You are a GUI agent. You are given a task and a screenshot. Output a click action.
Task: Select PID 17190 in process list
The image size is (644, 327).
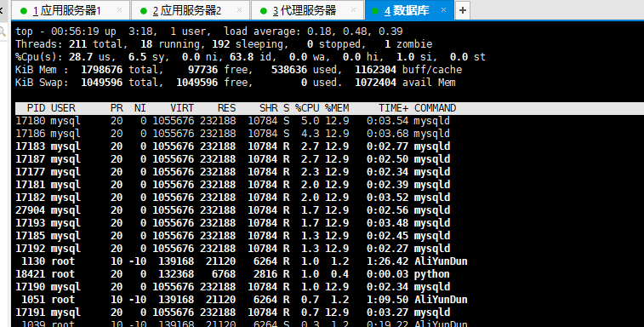[31, 287]
